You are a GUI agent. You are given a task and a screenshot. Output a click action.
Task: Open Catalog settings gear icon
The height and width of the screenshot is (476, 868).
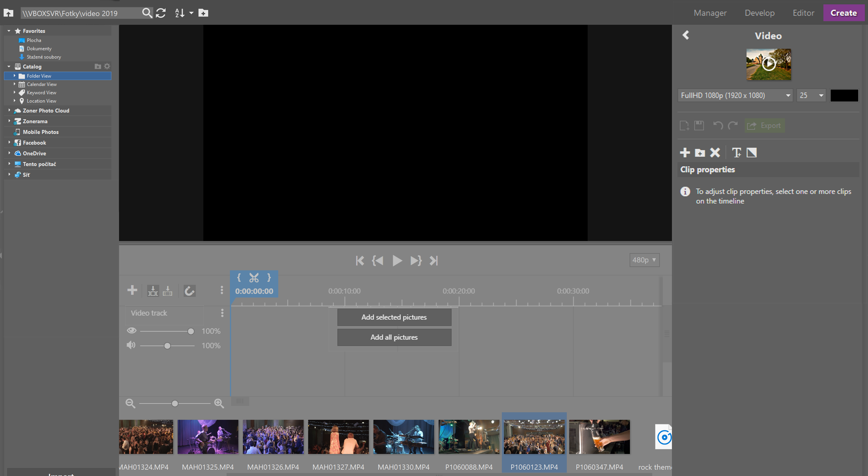pyautogui.click(x=107, y=66)
